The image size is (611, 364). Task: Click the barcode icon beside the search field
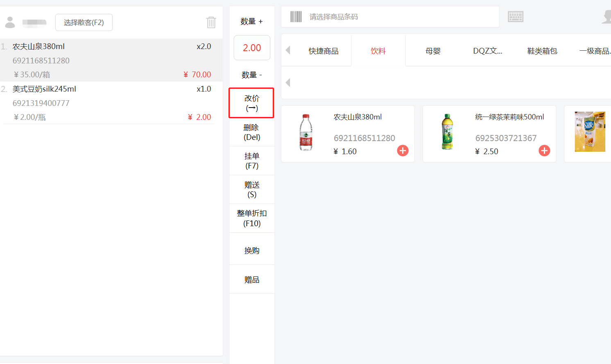(296, 16)
